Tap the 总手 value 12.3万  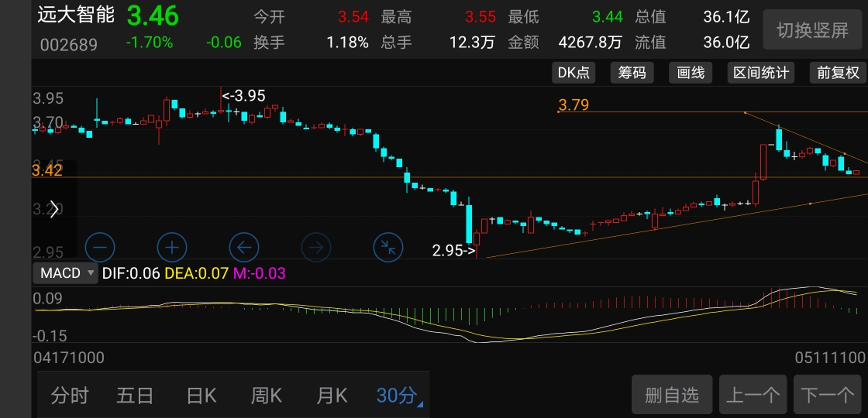tap(472, 42)
